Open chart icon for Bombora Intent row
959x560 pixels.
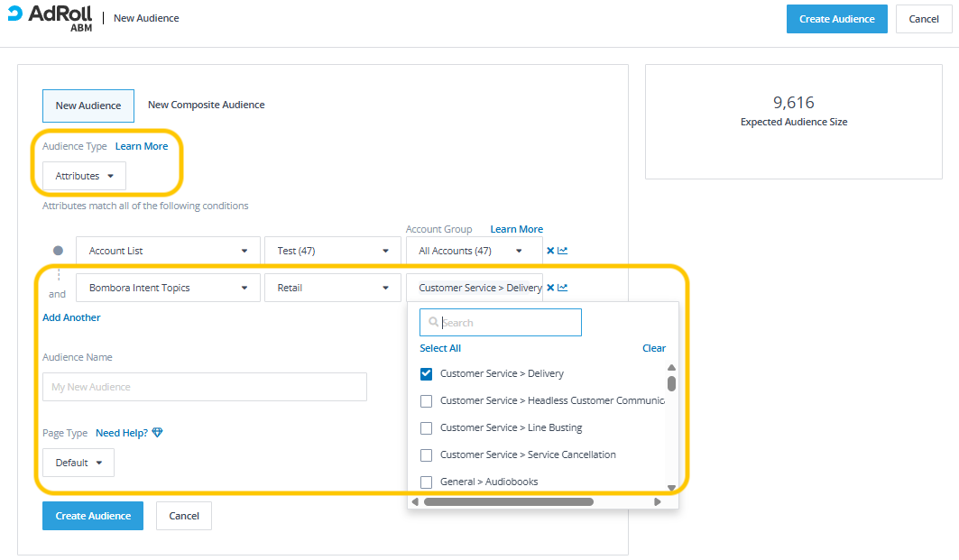coord(563,288)
